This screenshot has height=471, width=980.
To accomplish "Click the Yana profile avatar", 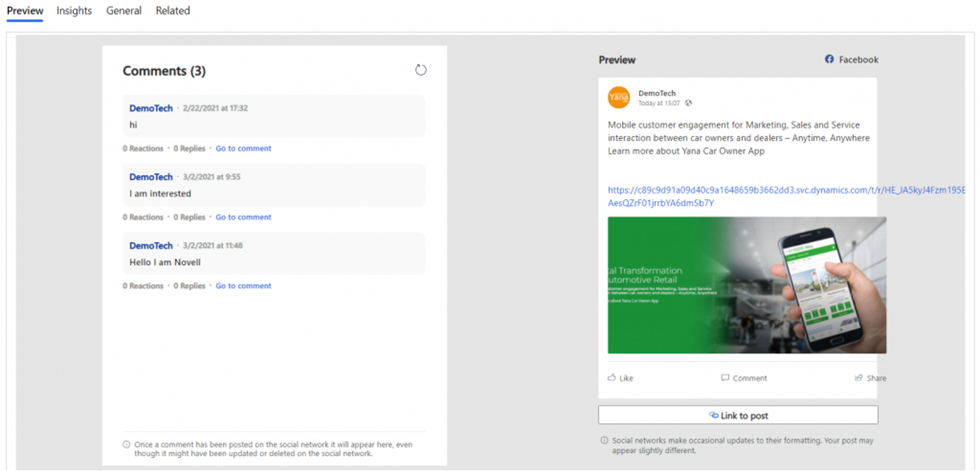I will point(618,98).
